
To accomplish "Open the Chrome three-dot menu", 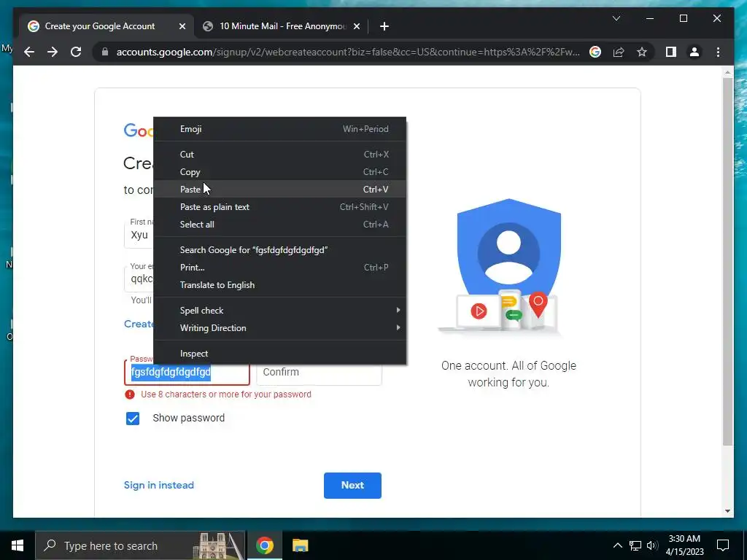I will [718, 52].
